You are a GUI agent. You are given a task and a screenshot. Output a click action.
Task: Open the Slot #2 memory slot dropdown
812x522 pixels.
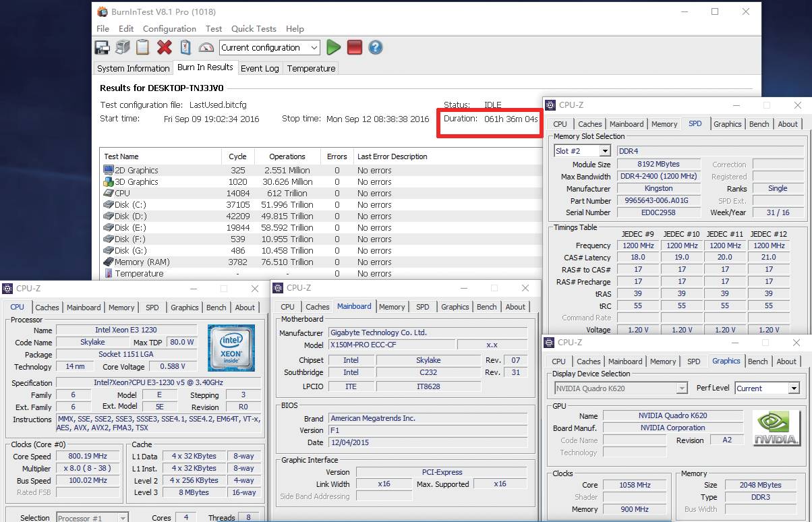point(604,151)
